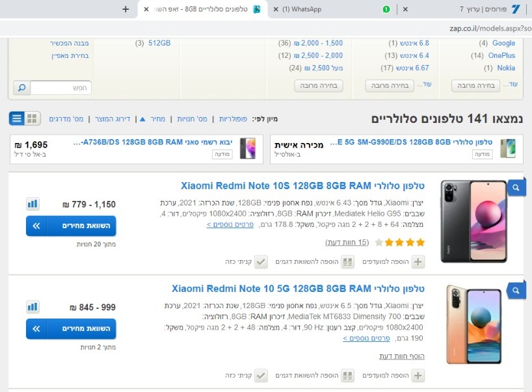Zoom the Redmi Note 10 5G product image
The width and height of the screenshot is (532, 392).
[516, 291]
